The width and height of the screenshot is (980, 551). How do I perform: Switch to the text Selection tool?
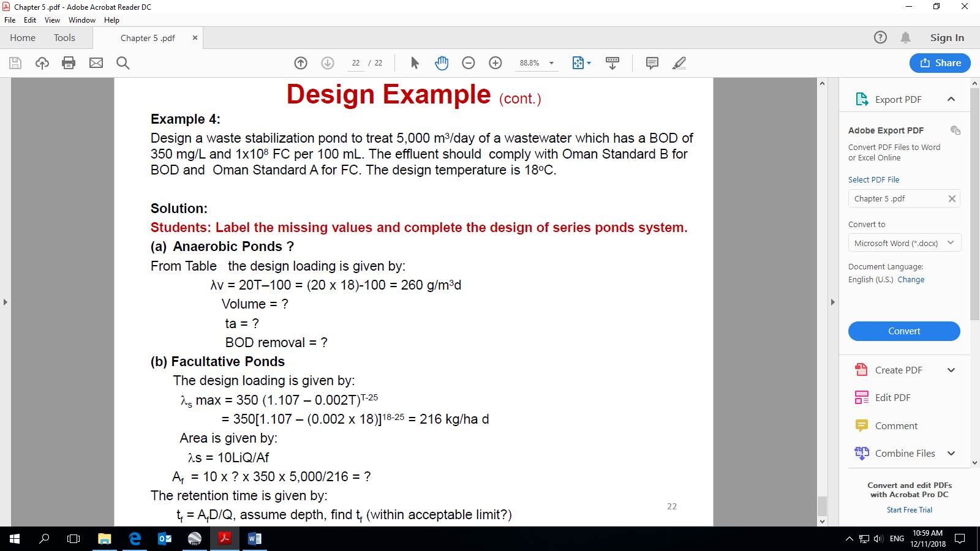click(x=414, y=63)
